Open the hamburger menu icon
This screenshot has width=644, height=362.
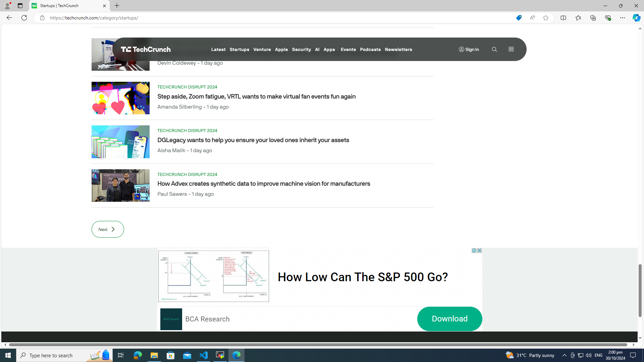[511, 49]
